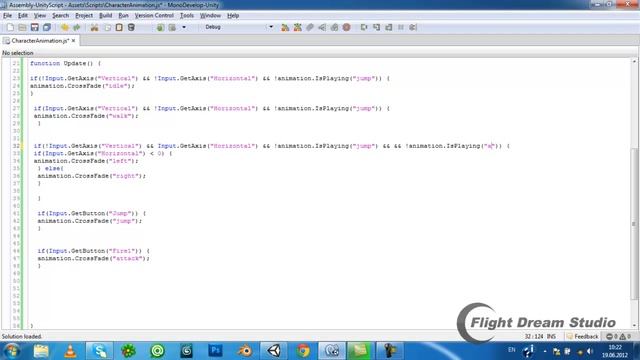Open Photoshop from the taskbar
The width and height of the screenshot is (640, 360).
[x=216, y=351]
